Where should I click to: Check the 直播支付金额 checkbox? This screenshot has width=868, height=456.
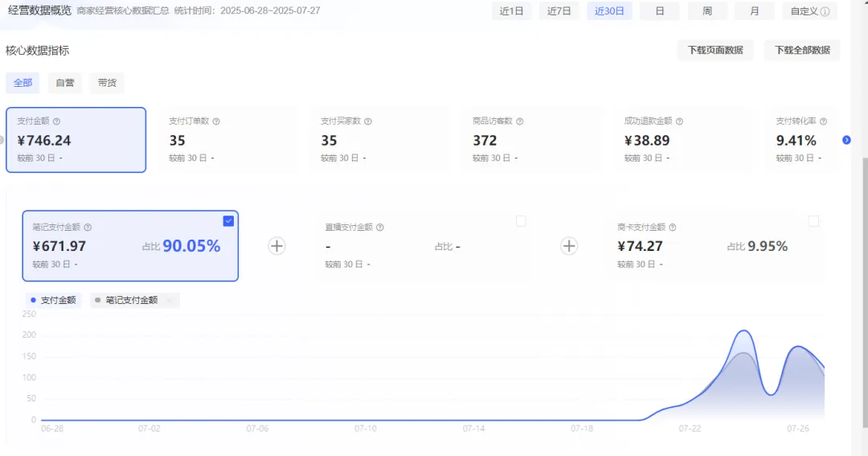tap(521, 221)
